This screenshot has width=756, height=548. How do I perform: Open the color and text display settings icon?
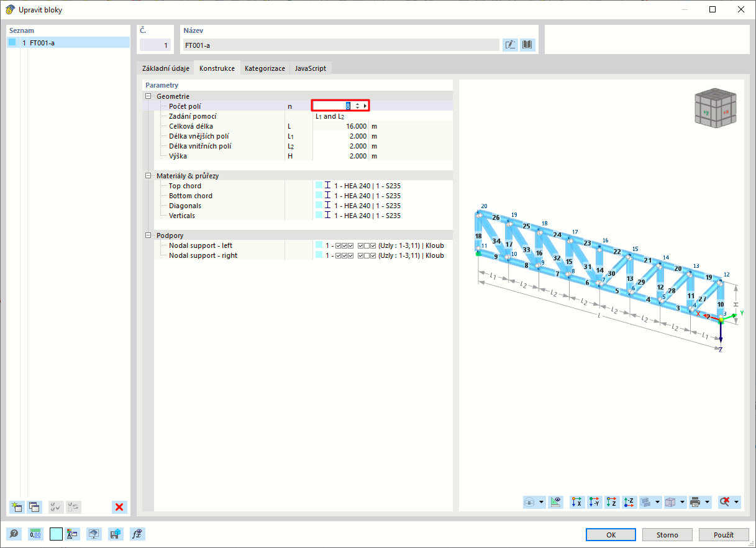72,534
